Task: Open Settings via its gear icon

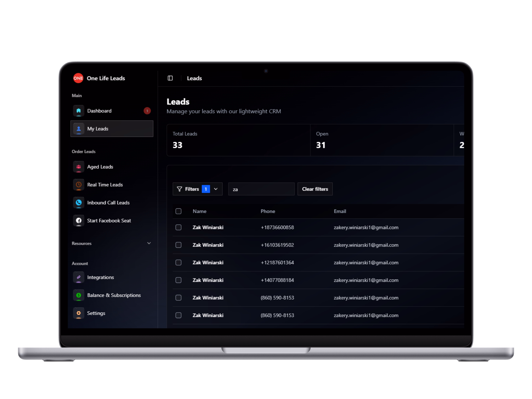Action: pyautogui.click(x=78, y=313)
